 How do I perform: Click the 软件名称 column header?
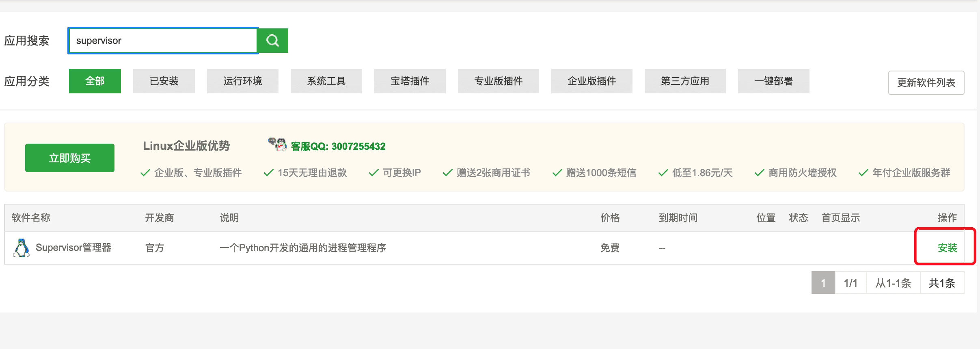click(31, 218)
